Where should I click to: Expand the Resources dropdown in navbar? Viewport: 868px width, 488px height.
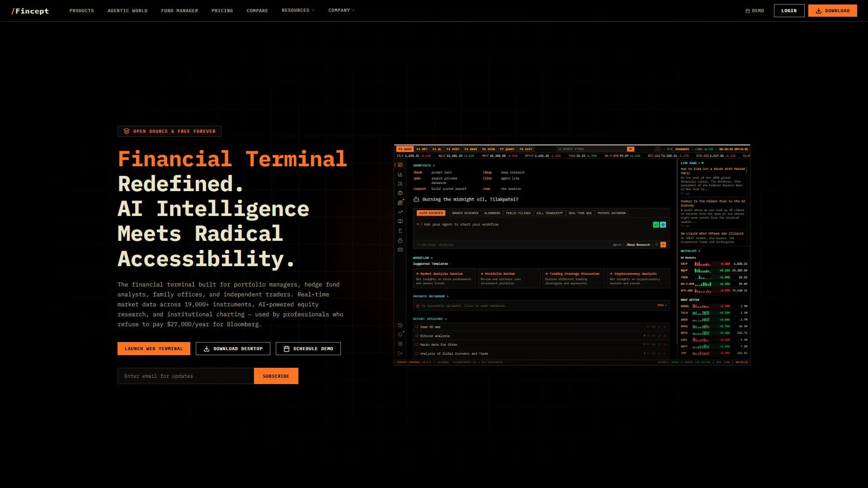pos(298,10)
